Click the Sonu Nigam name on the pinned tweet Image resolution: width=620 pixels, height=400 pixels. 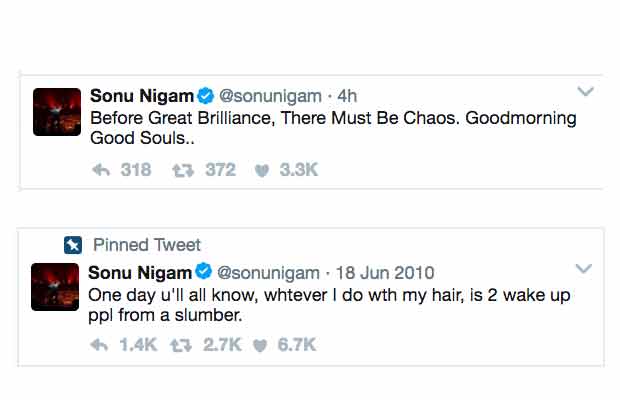tap(139, 272)
